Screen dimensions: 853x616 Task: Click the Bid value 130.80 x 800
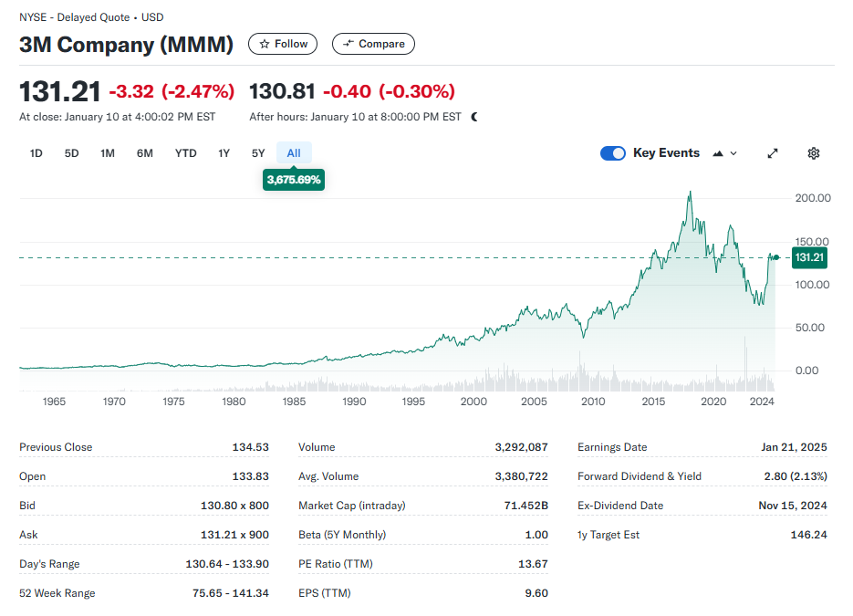(235, 506)
